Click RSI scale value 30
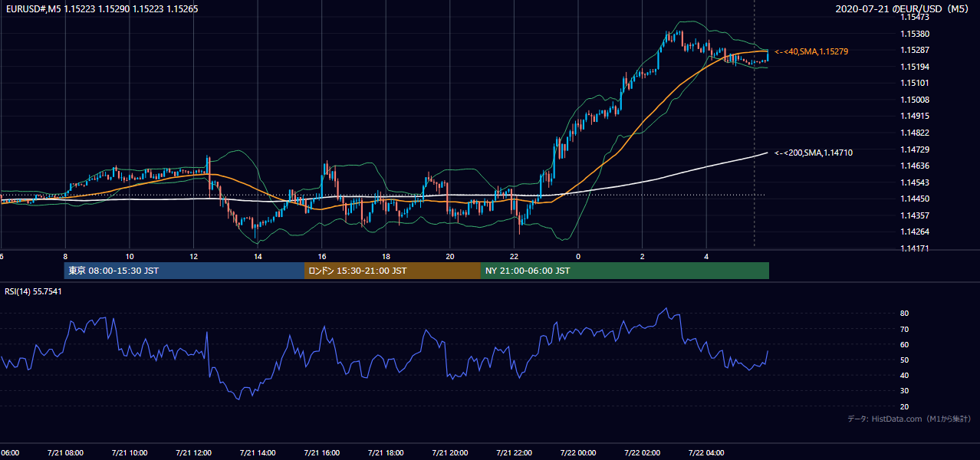980x460 pixels. (x=904, y=391)
